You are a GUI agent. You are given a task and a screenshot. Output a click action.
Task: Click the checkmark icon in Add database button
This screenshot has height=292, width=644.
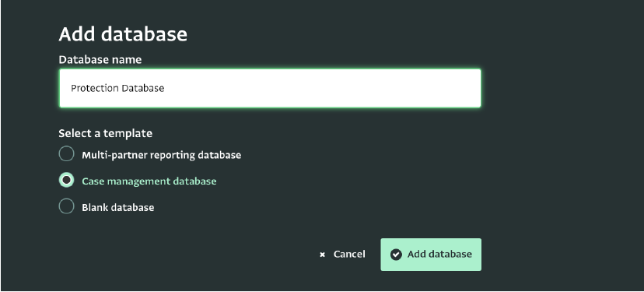tap(396, 255)
